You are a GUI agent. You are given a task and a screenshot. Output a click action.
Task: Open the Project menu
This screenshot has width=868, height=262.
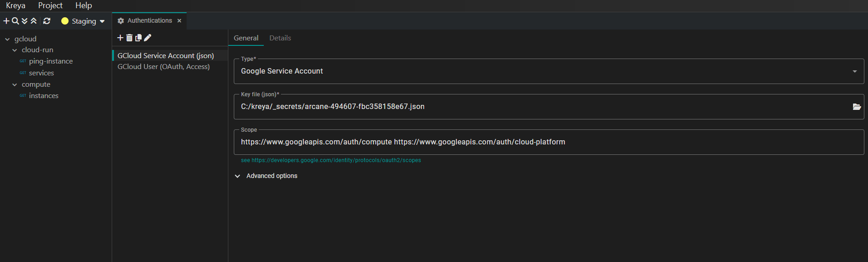50,5
